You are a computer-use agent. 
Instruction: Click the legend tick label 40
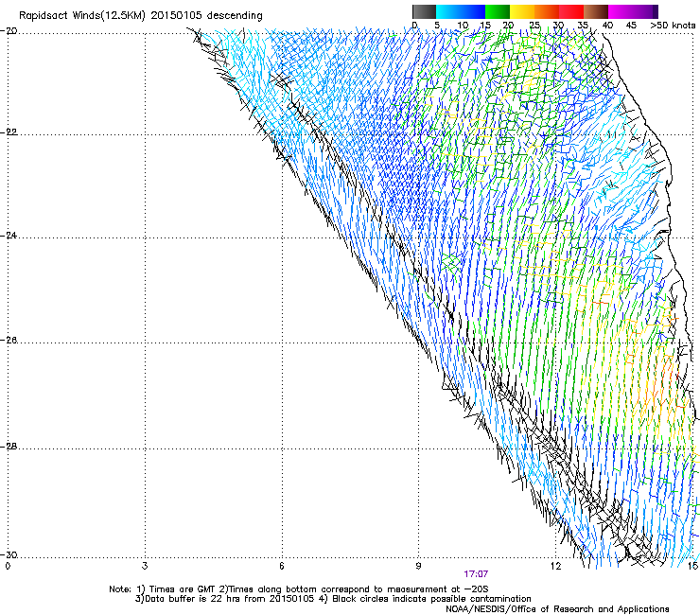click(x=607, y=26)
